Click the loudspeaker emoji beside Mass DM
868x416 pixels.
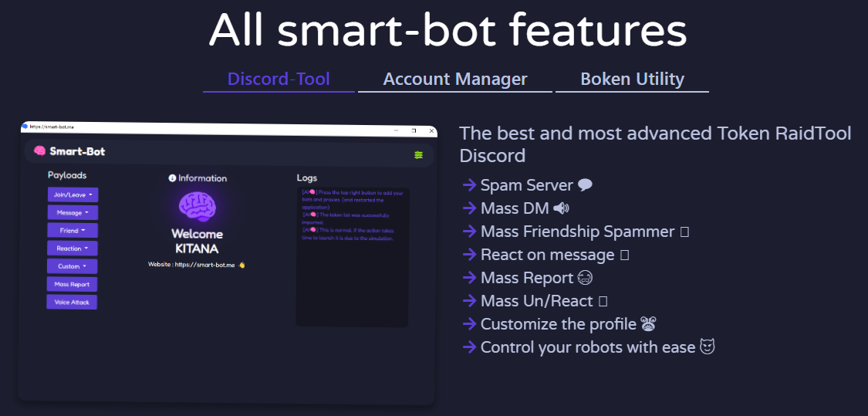point(561,208)
